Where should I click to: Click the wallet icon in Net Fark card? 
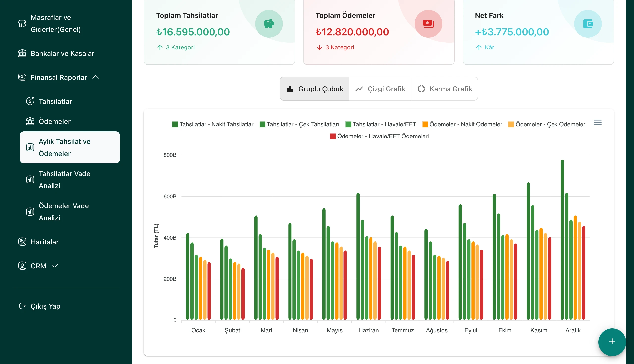coord(587,24)
